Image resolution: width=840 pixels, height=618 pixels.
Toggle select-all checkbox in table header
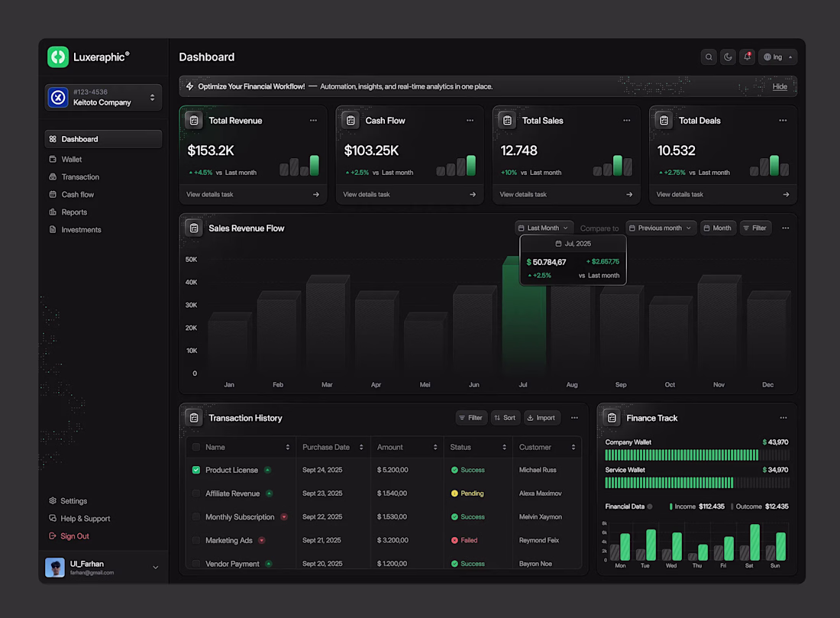click(196, 447)
